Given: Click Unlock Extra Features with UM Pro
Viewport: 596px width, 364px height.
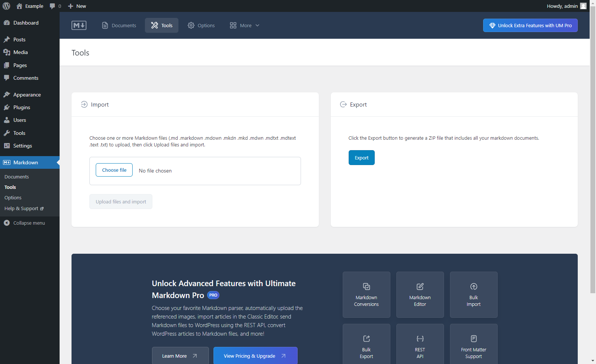Looking at the screenshot, I should pos(530,25).
